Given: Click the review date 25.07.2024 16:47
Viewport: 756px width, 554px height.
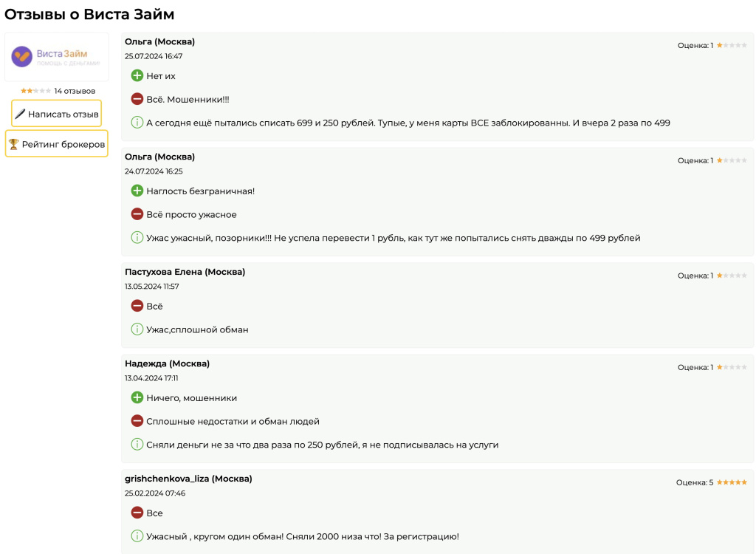Looking at the screenshot, I should (x=154, y=56).
